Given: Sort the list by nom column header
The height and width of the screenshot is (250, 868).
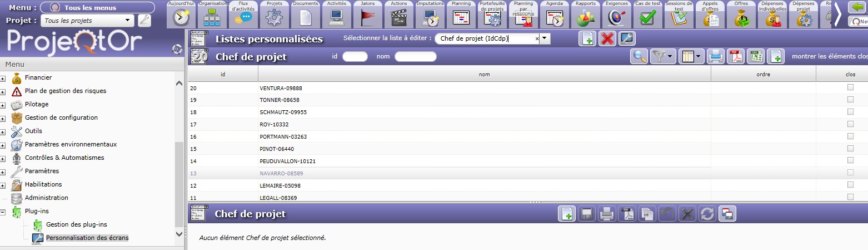Looking at the screenshot, I should [484, 74].
